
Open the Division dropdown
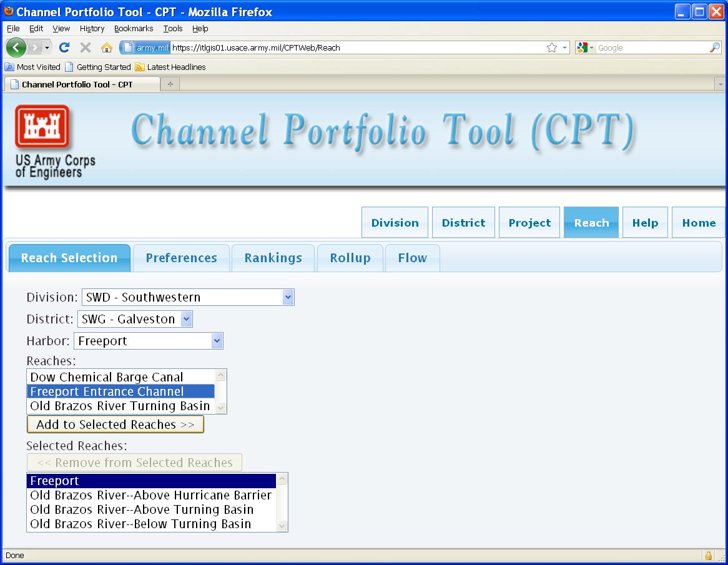point(188,297)
